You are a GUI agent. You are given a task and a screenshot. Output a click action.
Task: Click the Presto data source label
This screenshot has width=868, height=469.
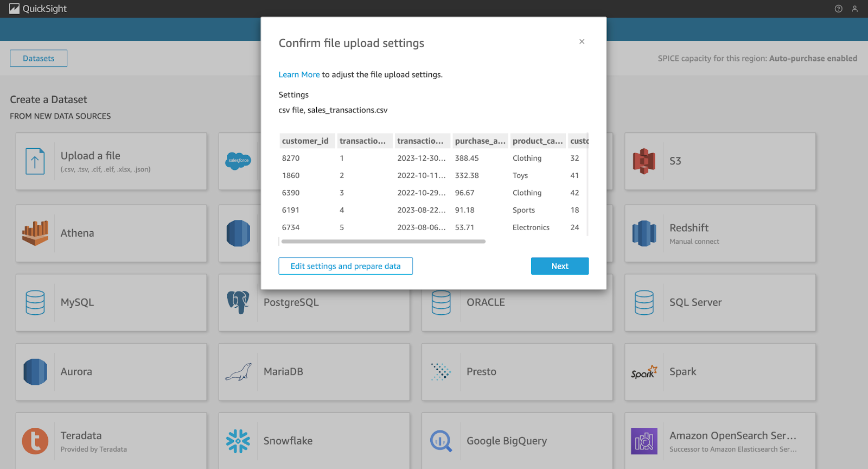pyautogui.click(x=481, y=372)
